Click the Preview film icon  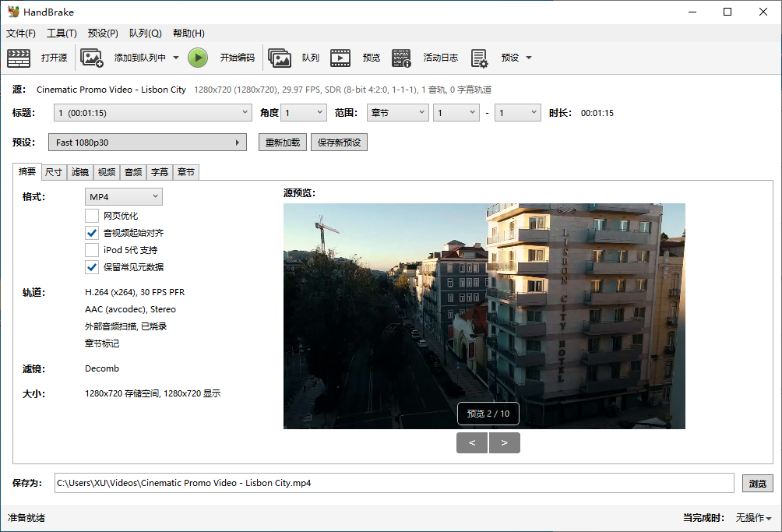(x=340, y=58)
